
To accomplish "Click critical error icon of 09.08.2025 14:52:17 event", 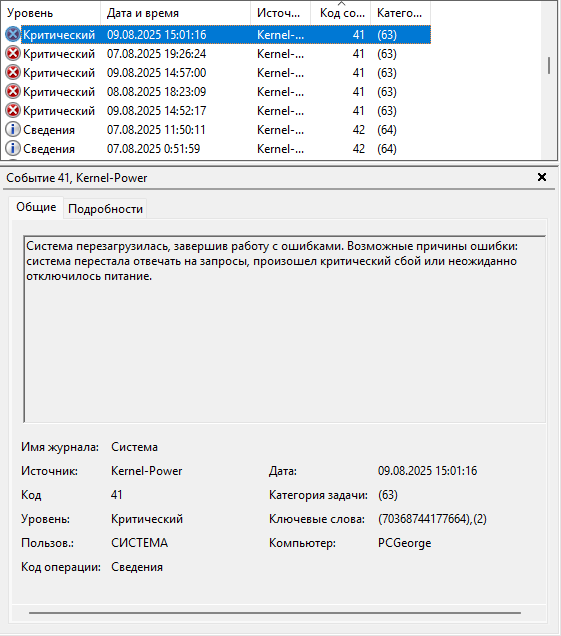I will 13,111.
